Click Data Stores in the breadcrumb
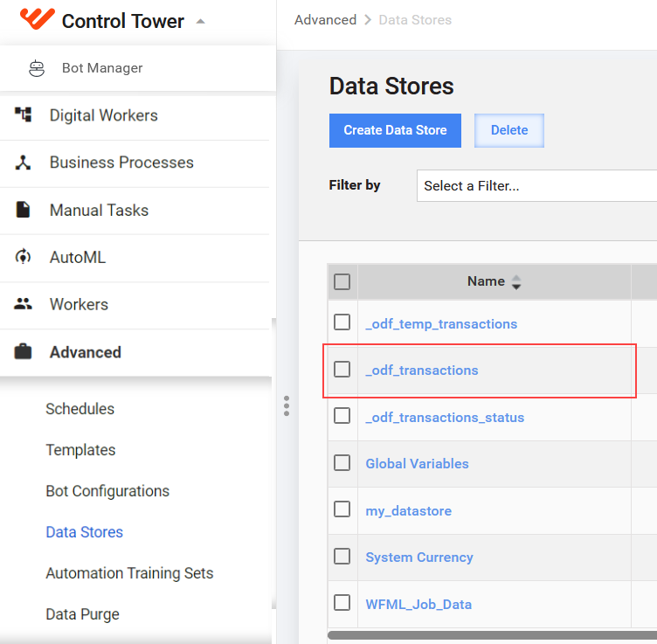657x644 pixels. pyautogui.click(x=415, y=20)
